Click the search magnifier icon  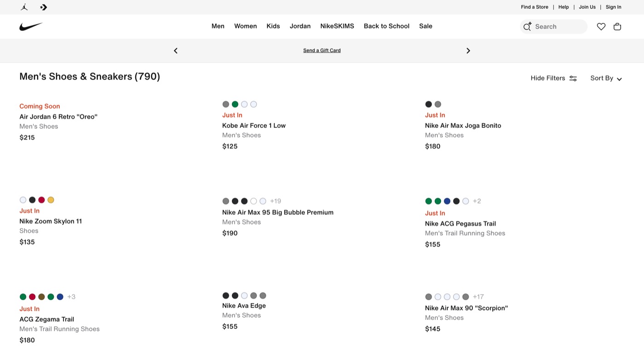pyautogui.click(x=527, y=27)
